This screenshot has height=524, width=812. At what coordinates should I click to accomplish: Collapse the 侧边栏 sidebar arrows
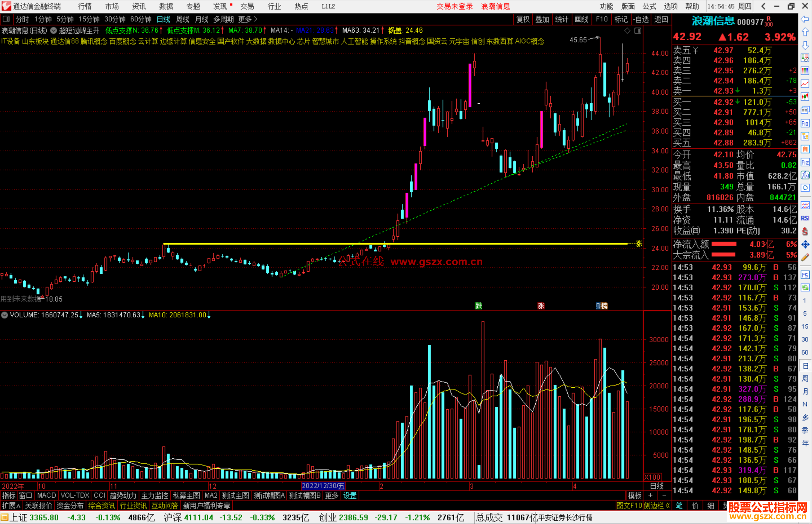click(668, 506)
